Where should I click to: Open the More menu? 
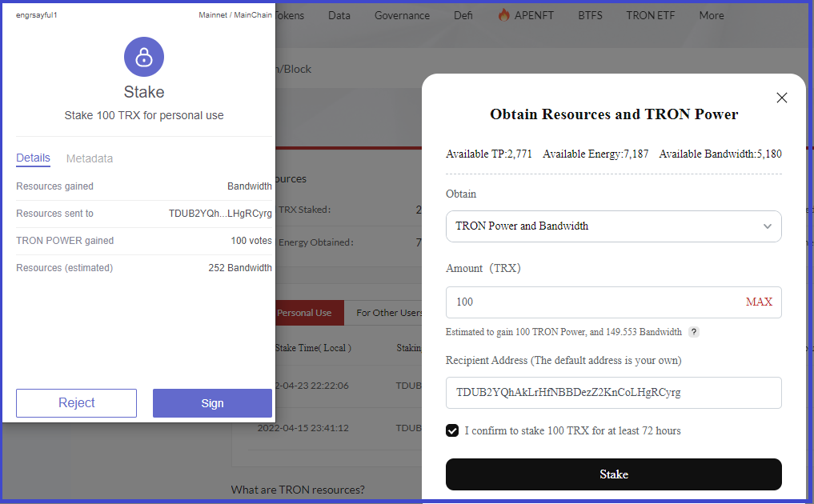712,15
